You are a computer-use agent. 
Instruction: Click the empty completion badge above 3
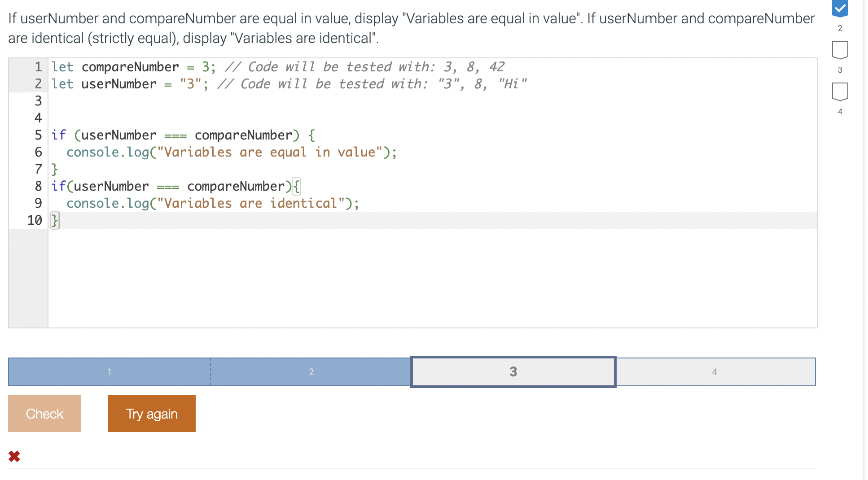(x=839, y=49)
